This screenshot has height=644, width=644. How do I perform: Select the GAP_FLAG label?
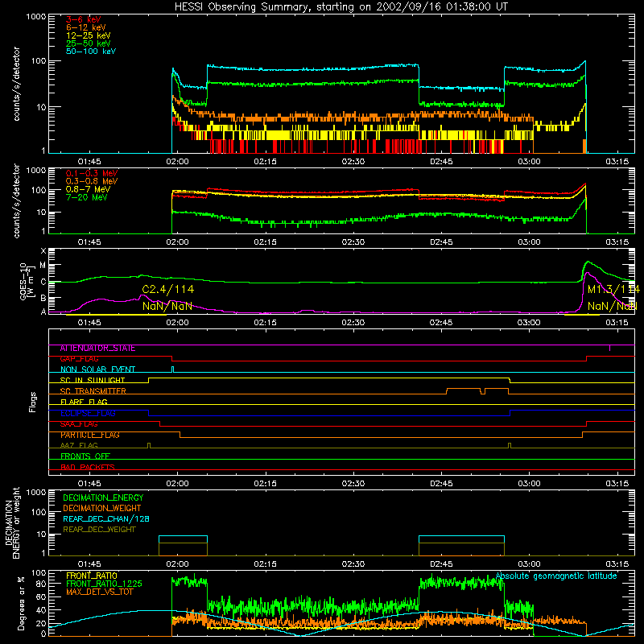point(79,359)
